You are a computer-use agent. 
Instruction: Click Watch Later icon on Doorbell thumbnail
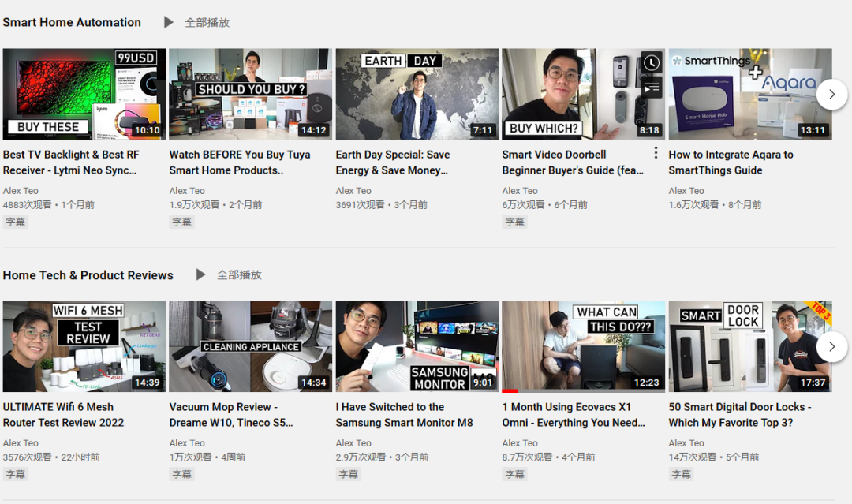pyautogui.click(x=652, y=63)
